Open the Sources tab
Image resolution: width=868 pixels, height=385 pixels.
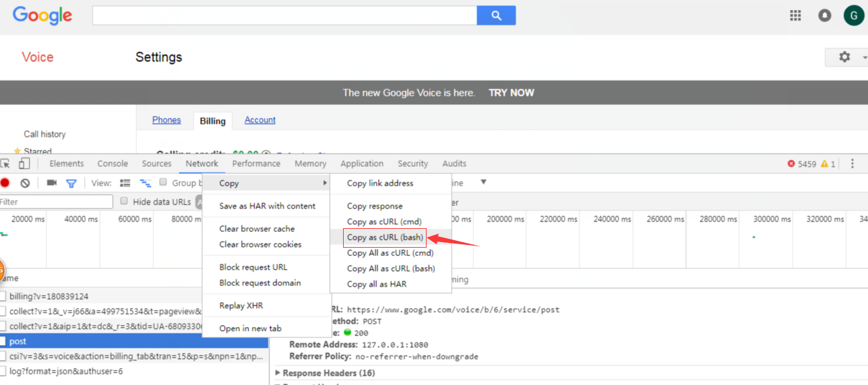[x=156, y=164]
